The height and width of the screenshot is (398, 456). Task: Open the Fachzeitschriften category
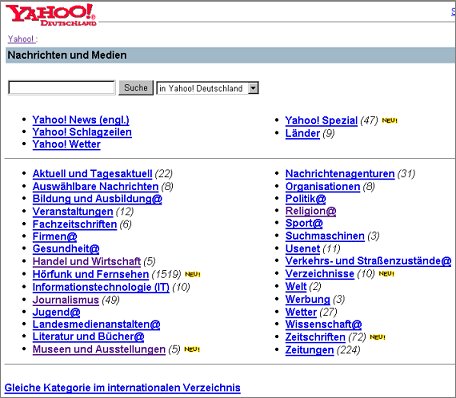[x=74, y=224]
